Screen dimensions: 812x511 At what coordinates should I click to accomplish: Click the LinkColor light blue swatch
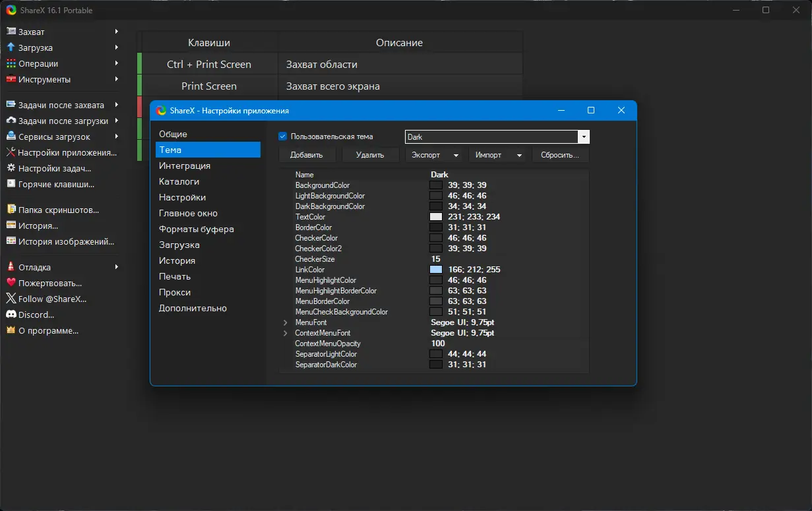435,270
